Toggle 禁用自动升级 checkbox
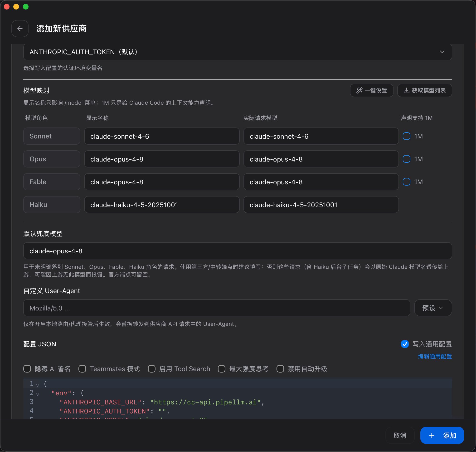The width and height of the screenshot is (476, 452). [x=280, y=369]
